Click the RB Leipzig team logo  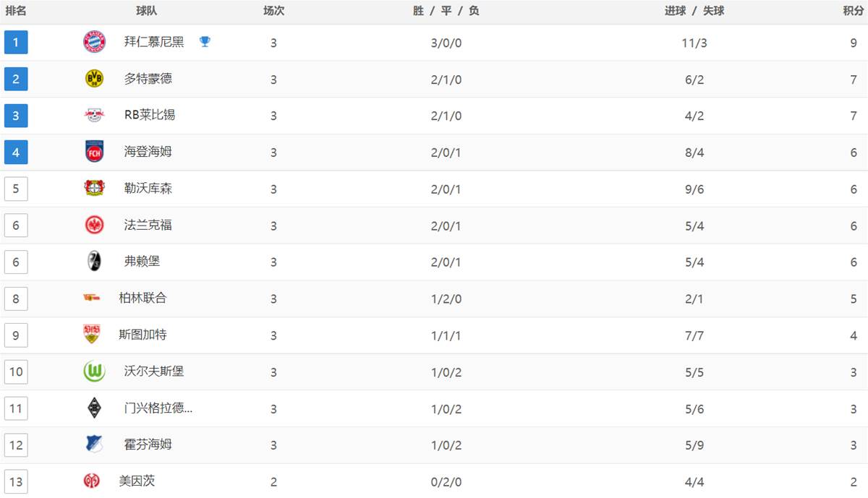[x=94, y=116]
